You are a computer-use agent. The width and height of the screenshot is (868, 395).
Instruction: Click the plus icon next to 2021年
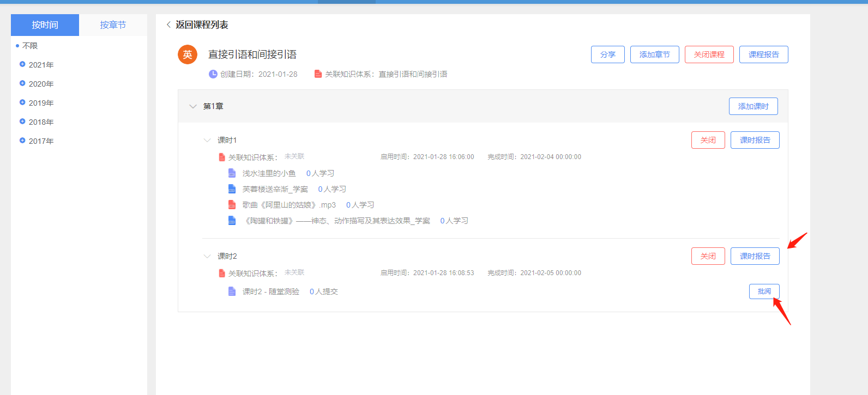22,64
